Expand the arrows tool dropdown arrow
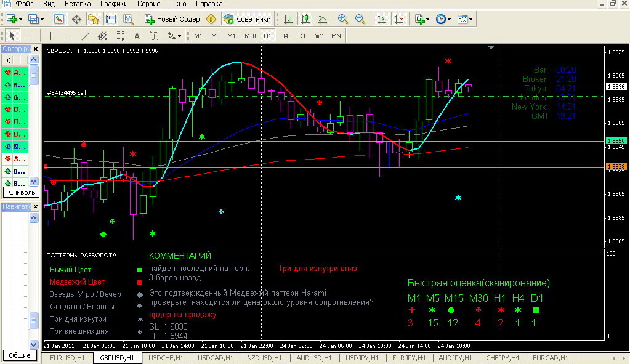The width and height of the screenshot is (630, 364). pyautogui.click(x=179, y=36)
